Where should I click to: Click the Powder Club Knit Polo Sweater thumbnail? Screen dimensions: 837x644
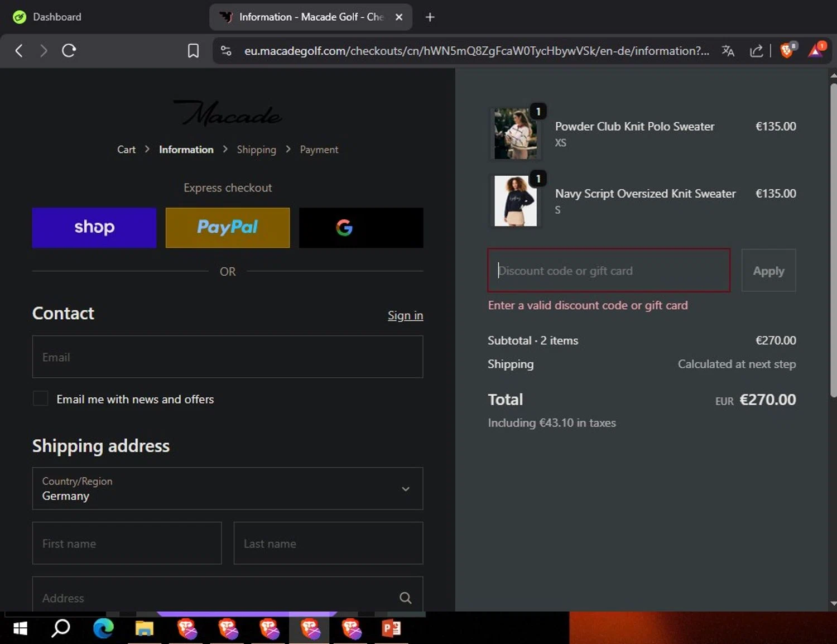click(516, 134)
